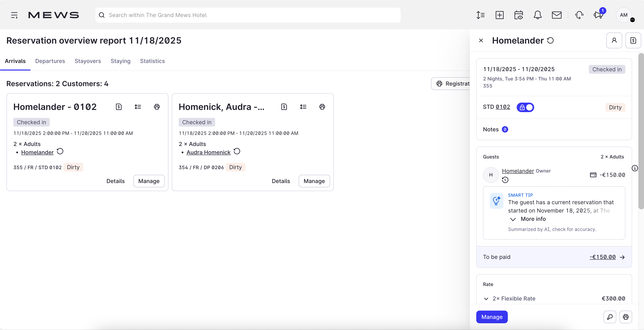Image resolution: width=644 pixels, height=330 pixels.
Task: Switch to the Departures tab
Action: [x=50, y=61]
